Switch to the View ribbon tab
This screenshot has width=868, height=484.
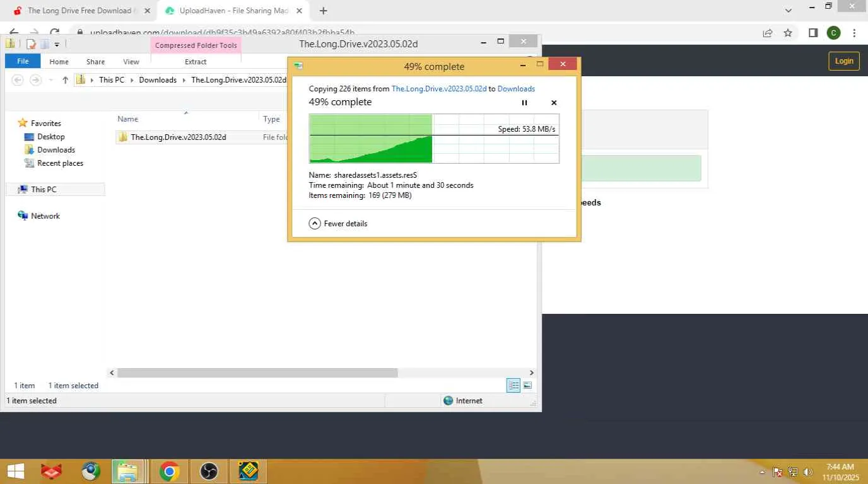click(131, 62)
